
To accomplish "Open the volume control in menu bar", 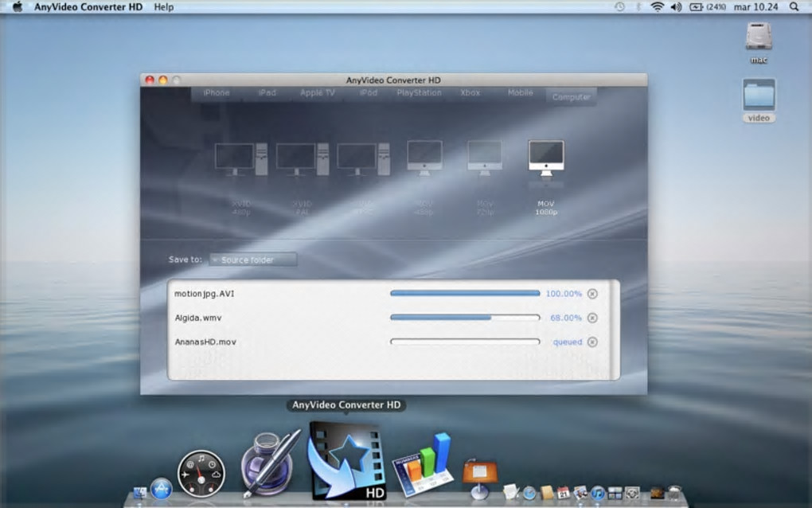I will coord(677,6).
